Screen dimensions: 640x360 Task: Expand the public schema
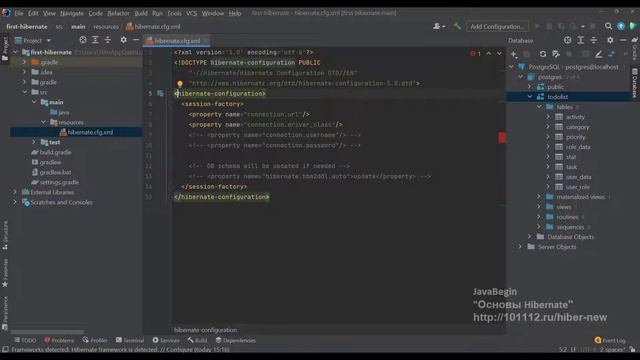point(530,87)
